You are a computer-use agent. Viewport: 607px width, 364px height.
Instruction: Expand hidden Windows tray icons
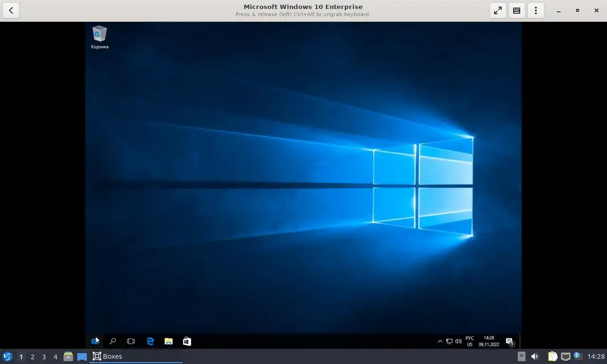pyautogui.click(x=440, y=341)
